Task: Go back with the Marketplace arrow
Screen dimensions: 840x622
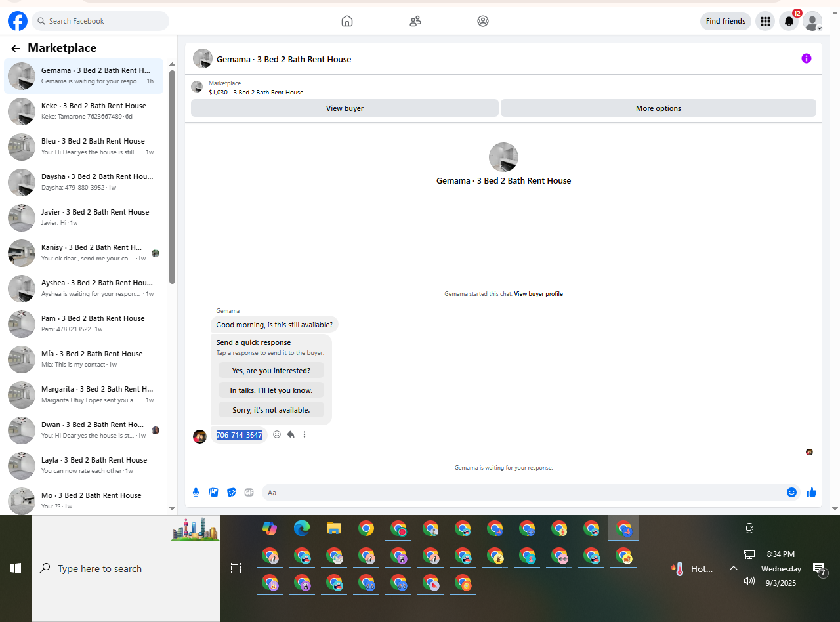Action: (x=16, y=48)
